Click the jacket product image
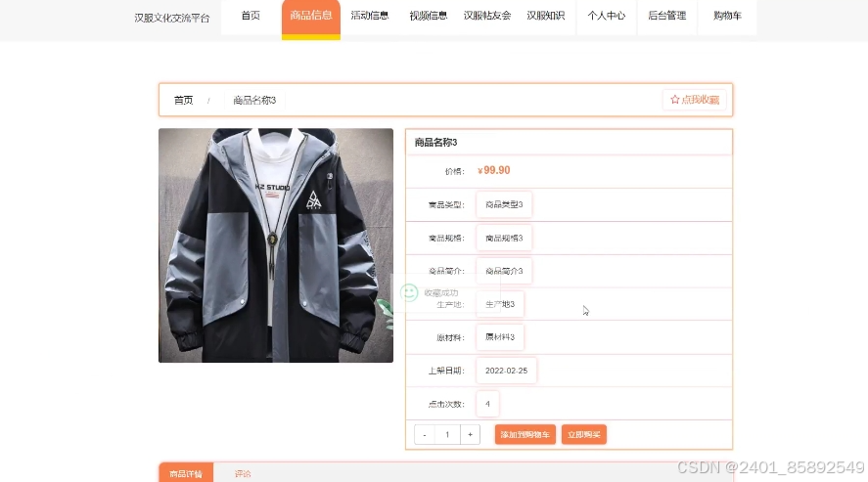The width and height of the screenshot is (868, 482). click(x=276, y=245)
